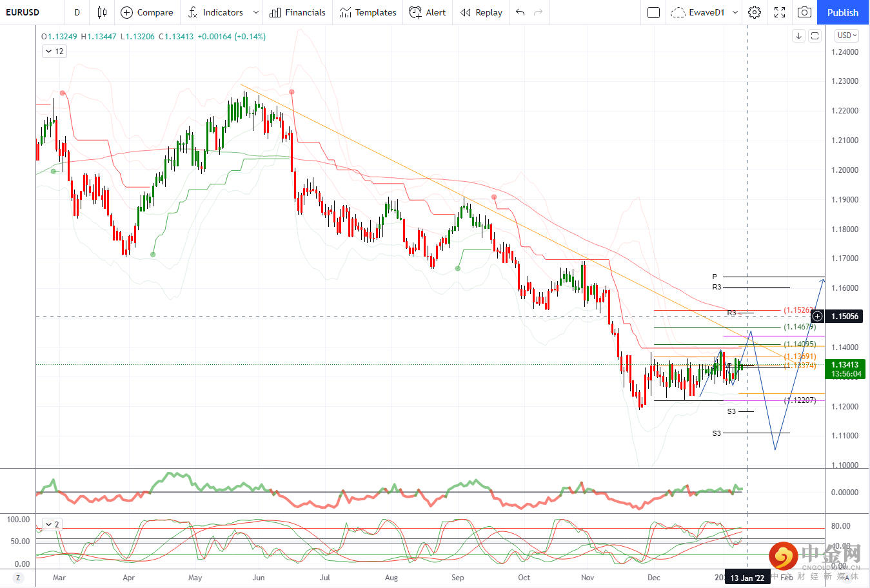Enter fullscreen mode

click(780, 12)
